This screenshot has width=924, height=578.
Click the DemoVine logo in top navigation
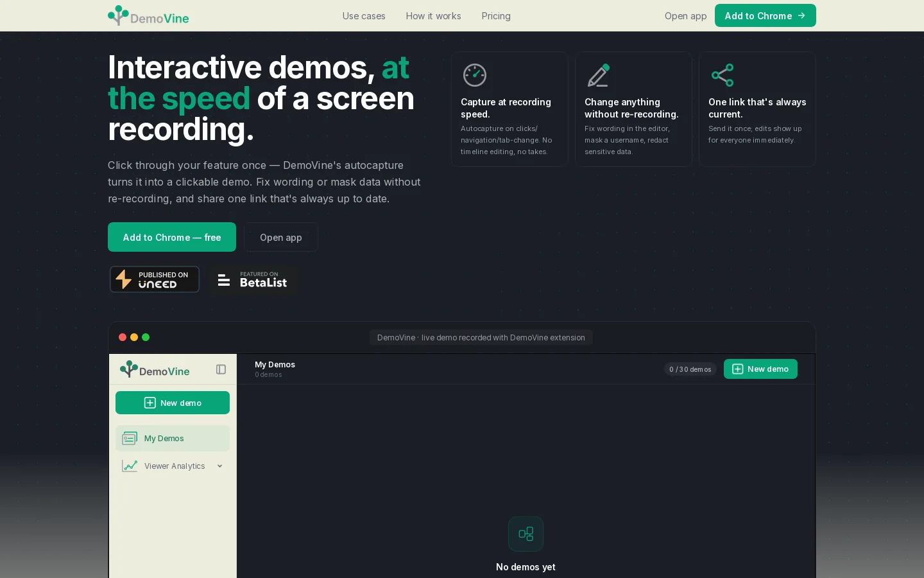148,15
